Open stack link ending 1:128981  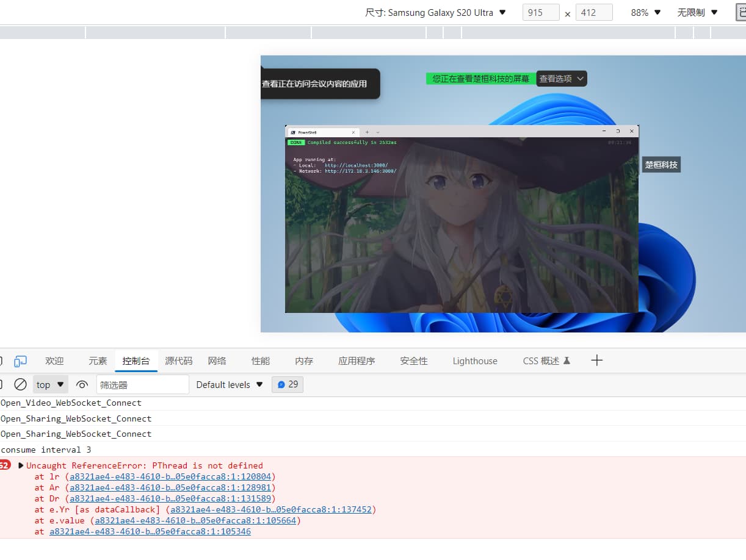tap(171, 487)
